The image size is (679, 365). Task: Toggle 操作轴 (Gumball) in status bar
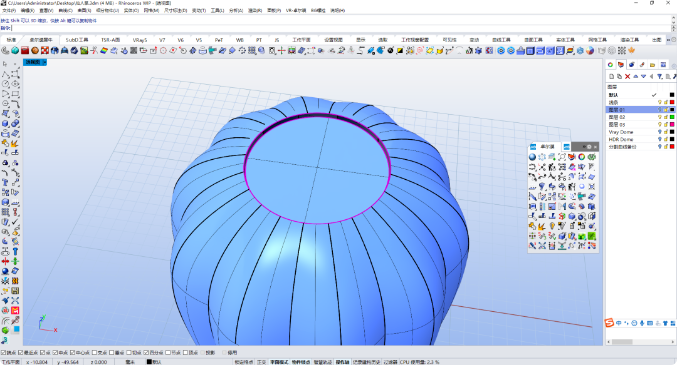[x=343, y=362]
